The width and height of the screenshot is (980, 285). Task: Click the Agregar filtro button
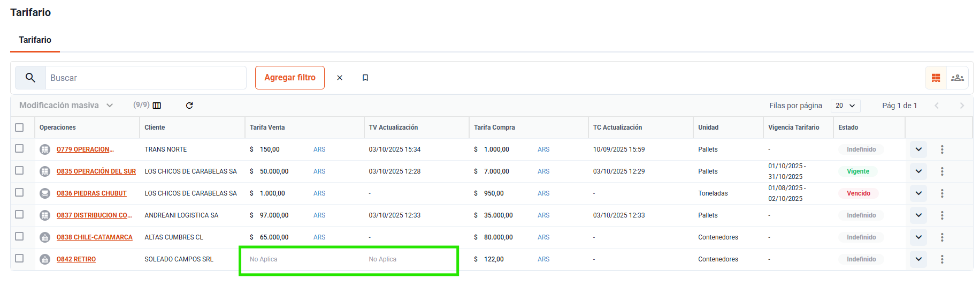click(290, 78)
